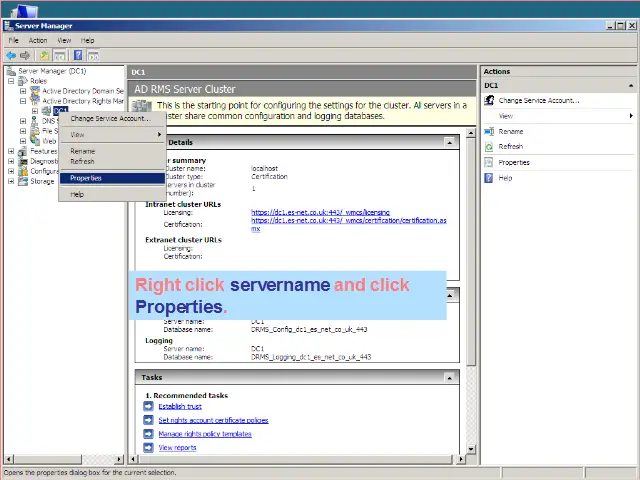Click the Forward arrow toolbar icon
The image size is (640, 480).
coord(26,55)
